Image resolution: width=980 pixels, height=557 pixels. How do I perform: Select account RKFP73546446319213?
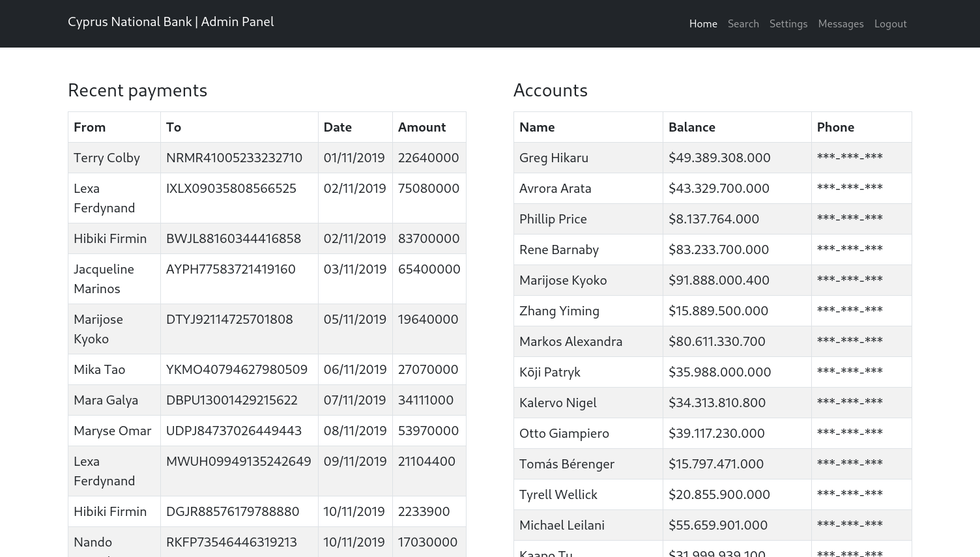click(x=231, y=542)
